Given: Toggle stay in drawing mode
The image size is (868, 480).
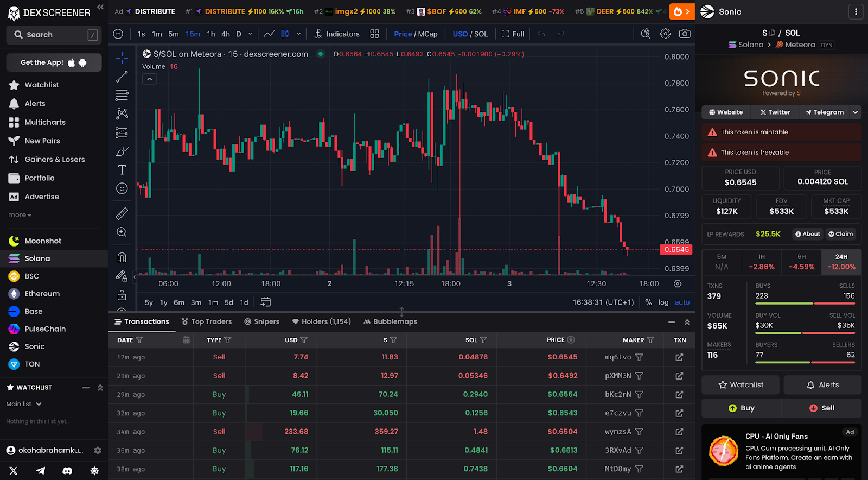Looking at the screenshot, I should coord(122,276).
